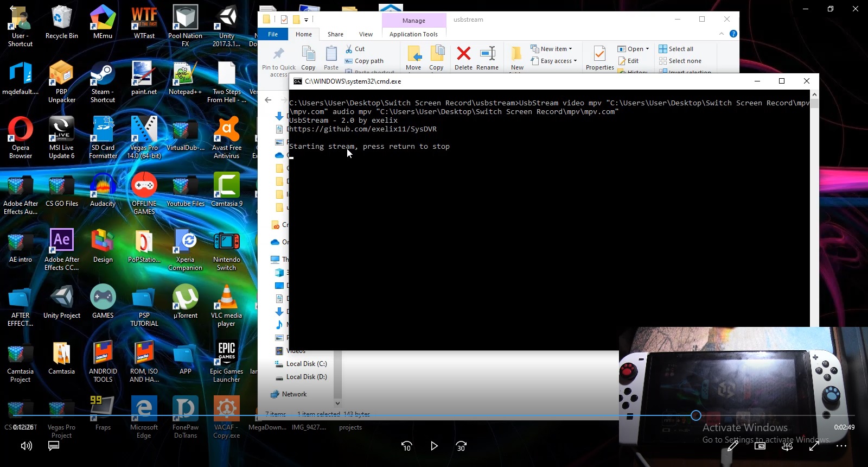Toggle fullscreen for the video player

[814, 446]
